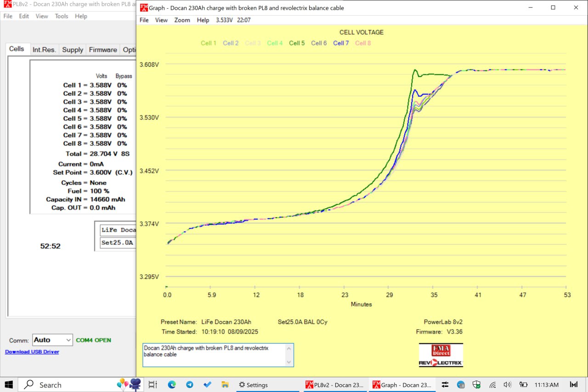Click the volume speaker tray icon
The image size is (588, 392).
(507, 385)
